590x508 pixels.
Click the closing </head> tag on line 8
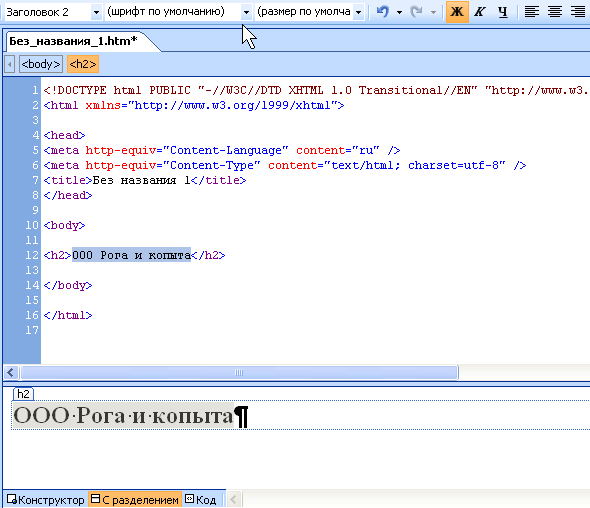point(68,195)
